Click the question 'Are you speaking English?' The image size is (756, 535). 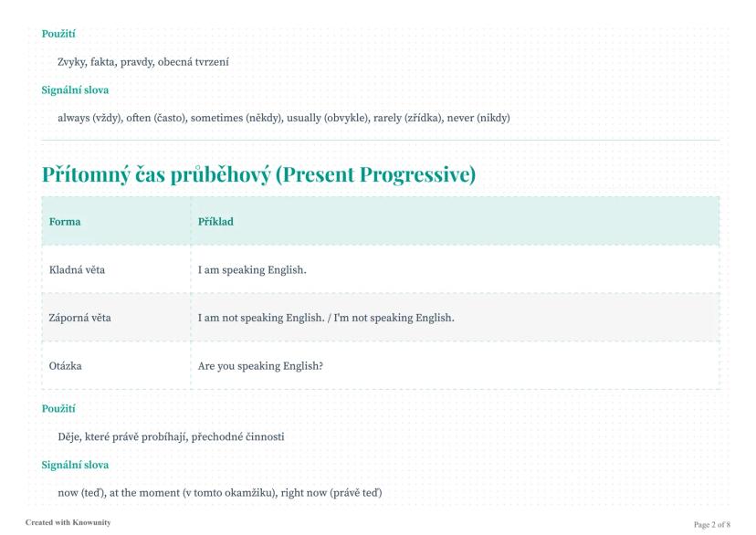(x=261, y=366)
